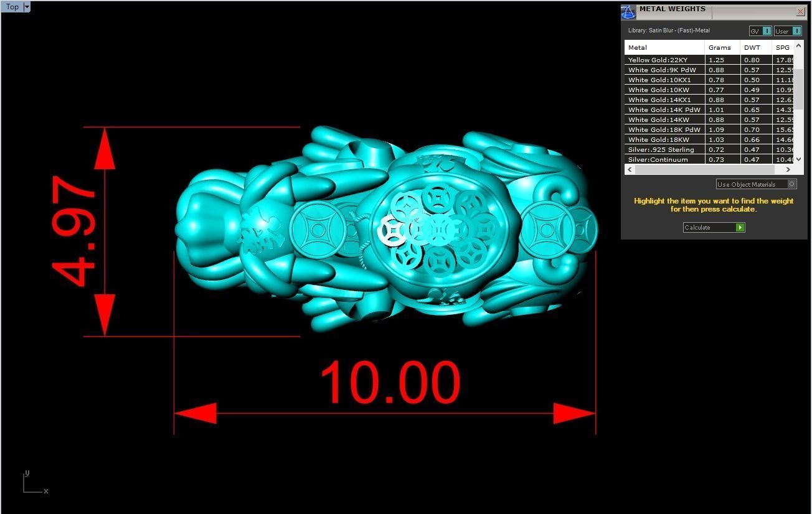Select White Gold:14KX1 row
The height and width of the screenshot is (514, 812).
(709, 100)
